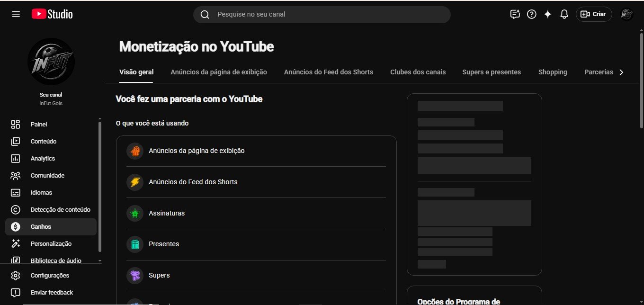This screenshot has height=305, width=644.
Task: Go to Painel in the sidebar
Action: (51, 124)
